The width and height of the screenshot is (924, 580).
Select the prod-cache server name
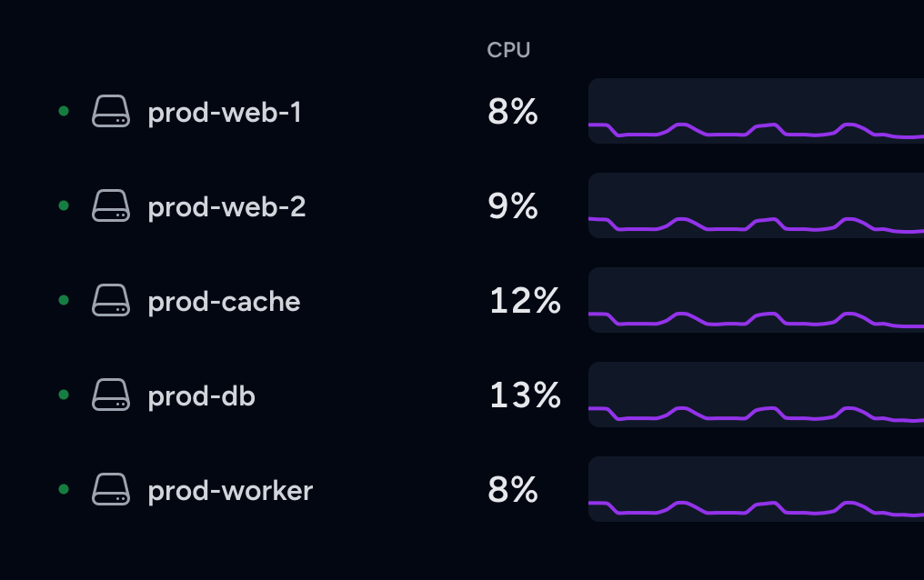click(x=224, y=302)
